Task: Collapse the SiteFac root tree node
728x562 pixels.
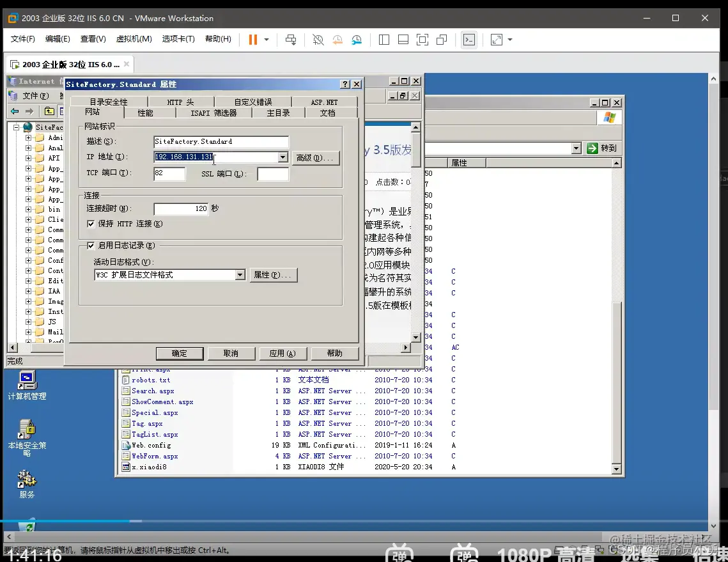Action: 17,127
